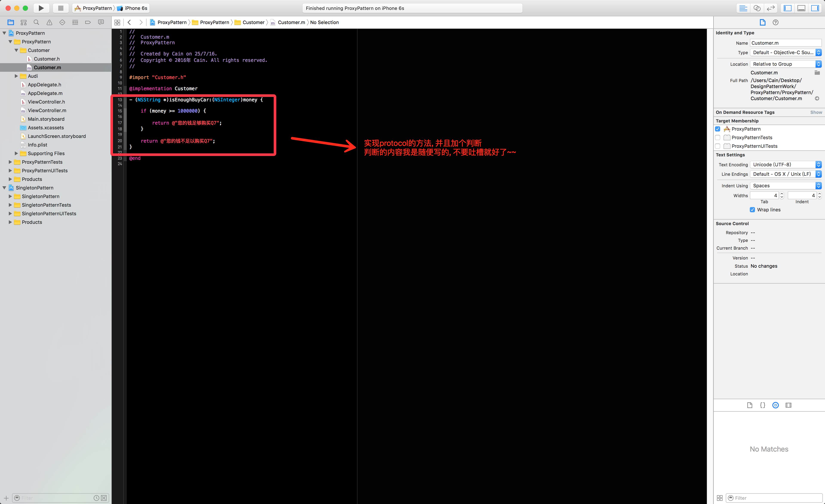Expand the Audi folder

[16, 76]
